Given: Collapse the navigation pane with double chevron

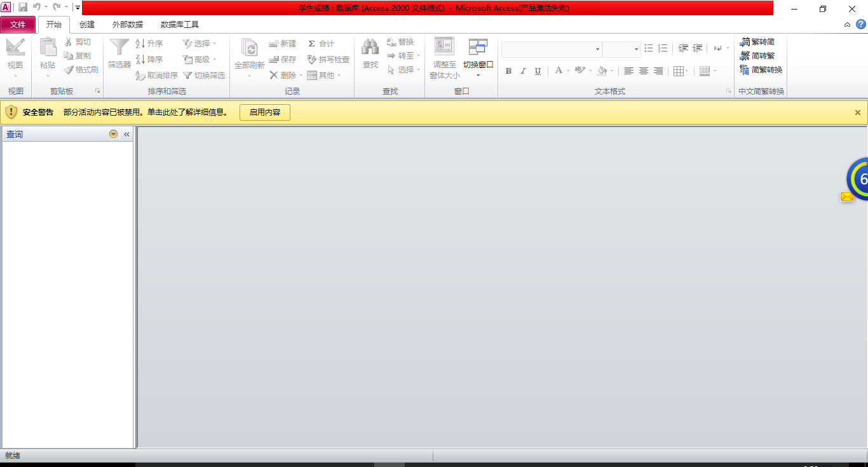Looking at the screenshot, I should click(x=126, y=134).
